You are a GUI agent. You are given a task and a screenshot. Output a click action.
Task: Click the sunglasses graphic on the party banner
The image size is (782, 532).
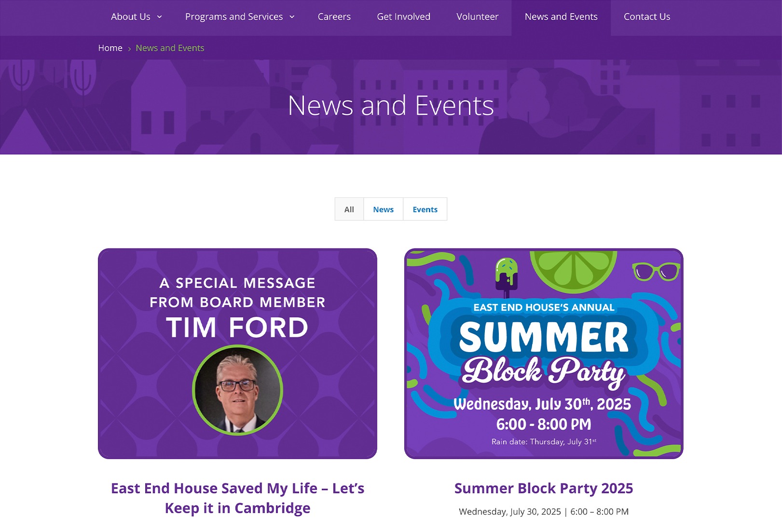pos(656,272)
